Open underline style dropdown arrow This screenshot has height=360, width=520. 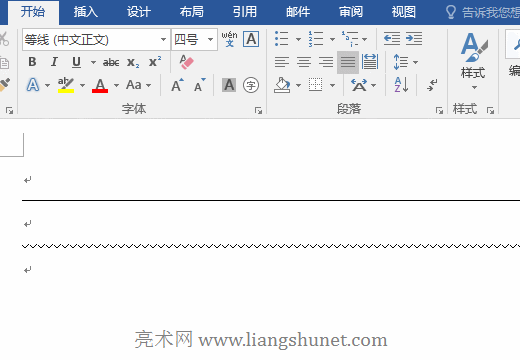coord(93,62)
